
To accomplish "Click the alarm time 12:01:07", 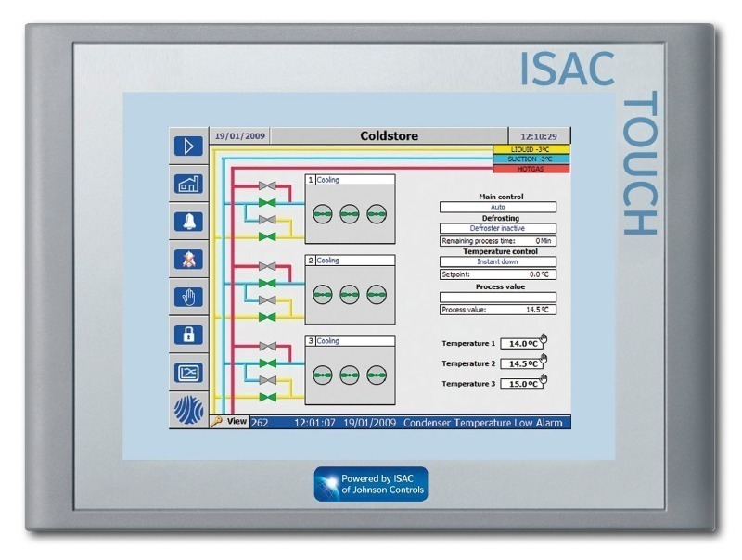I will tap(314, 423).
